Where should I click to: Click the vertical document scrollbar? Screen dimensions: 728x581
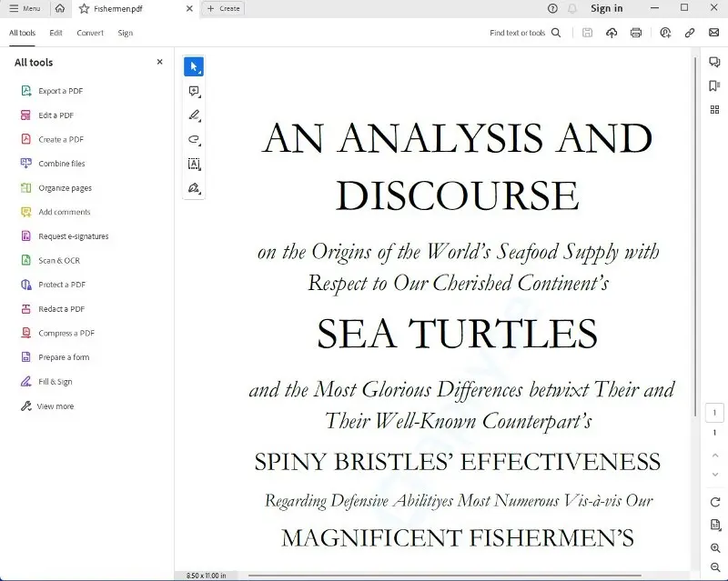(695, 236)
